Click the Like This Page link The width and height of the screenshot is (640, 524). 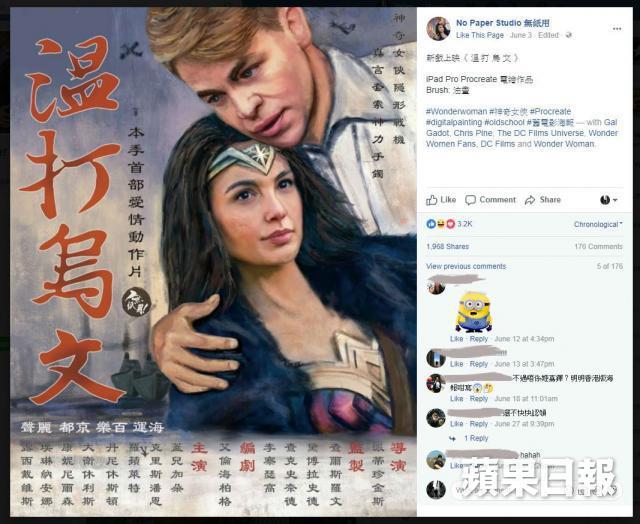pos(480,35)
